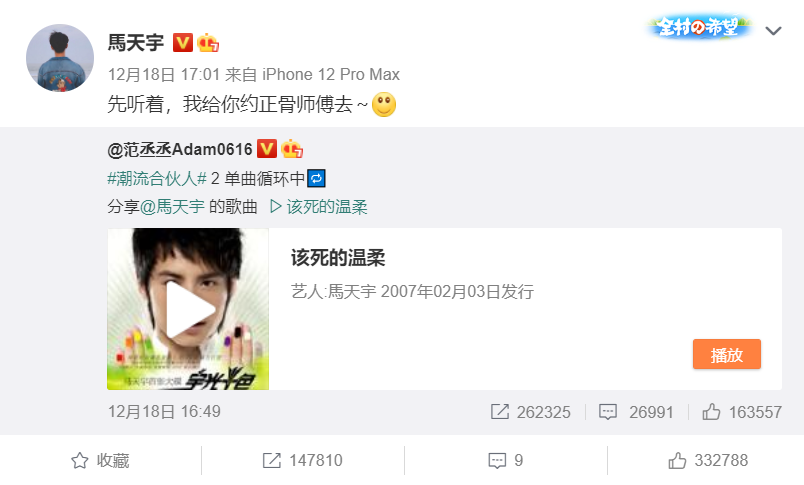Click the repost button showing 147810
The image size is (804, 485).
click(303, 460)
